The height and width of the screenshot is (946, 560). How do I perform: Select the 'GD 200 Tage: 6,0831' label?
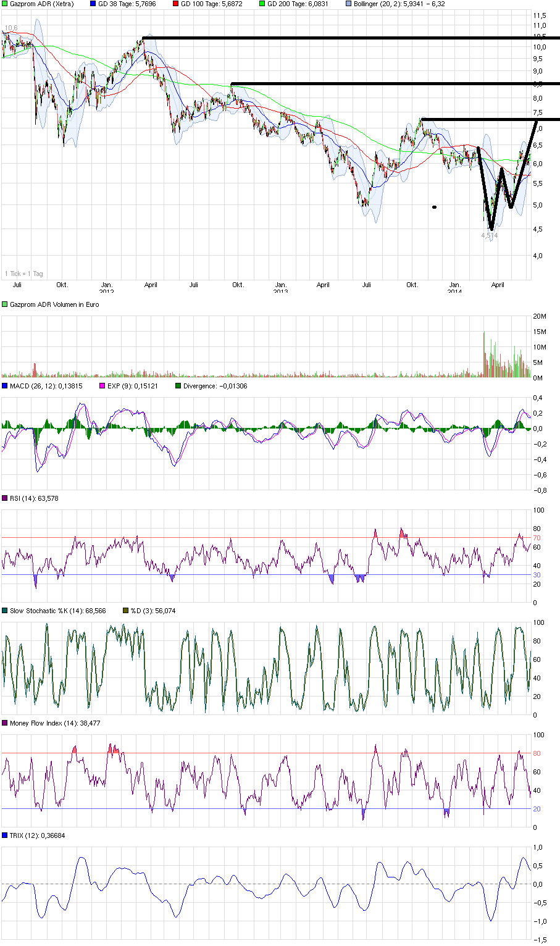(x=298, y=4)
